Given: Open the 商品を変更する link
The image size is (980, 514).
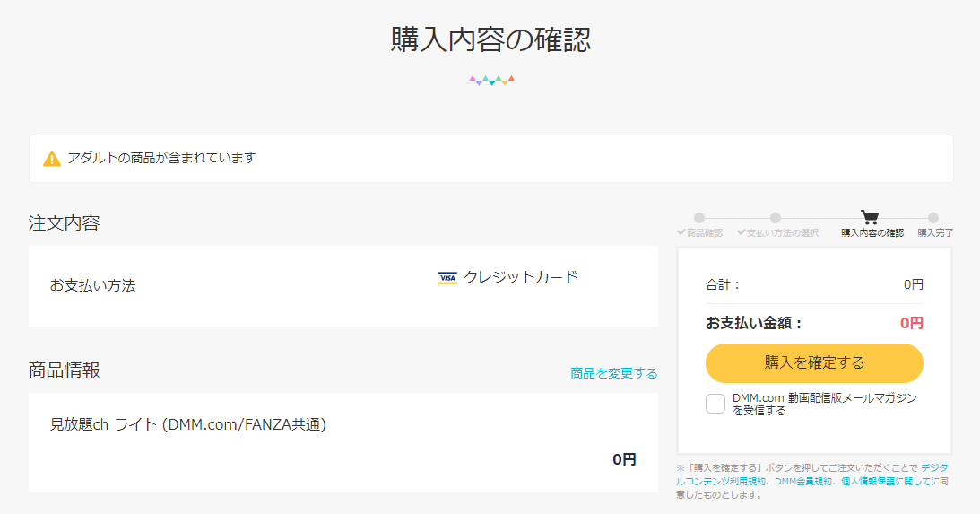Looking at the screenshot, I should pyautogui.click(x=613, y=373).
